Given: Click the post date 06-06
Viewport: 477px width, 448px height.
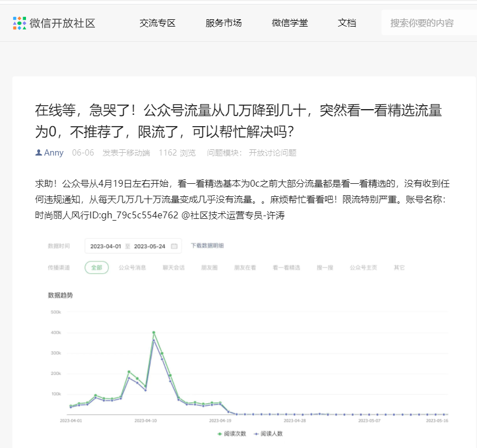Looking at the screenshot, I should point(83,153).
